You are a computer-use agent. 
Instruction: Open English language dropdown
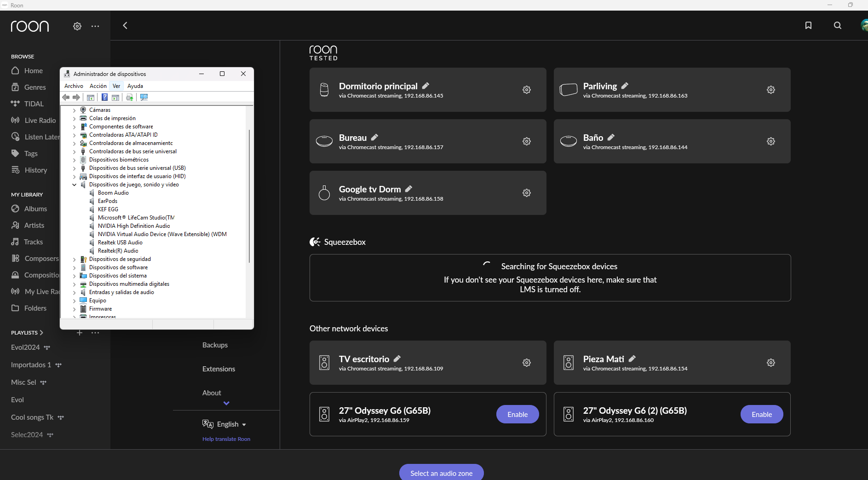pyautogui.click(x=224, y=424)
